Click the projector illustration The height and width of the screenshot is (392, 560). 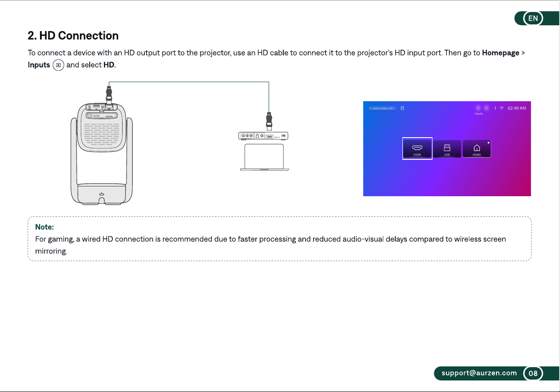pos(102,153)
